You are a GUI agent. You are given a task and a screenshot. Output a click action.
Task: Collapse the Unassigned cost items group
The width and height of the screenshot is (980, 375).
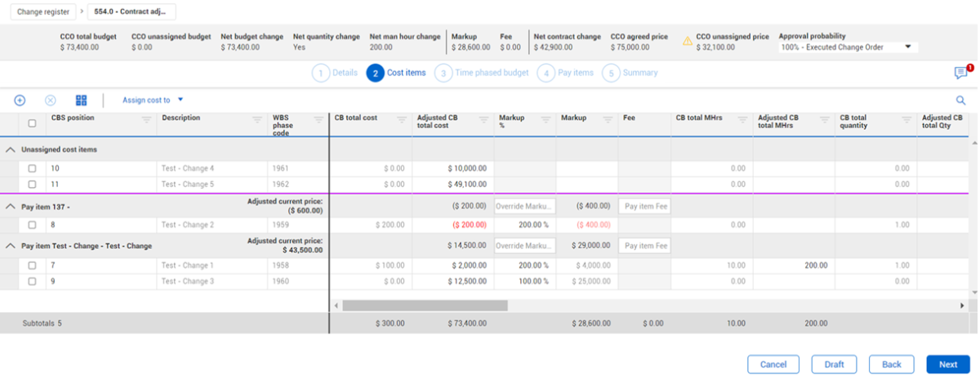point(10,150)
